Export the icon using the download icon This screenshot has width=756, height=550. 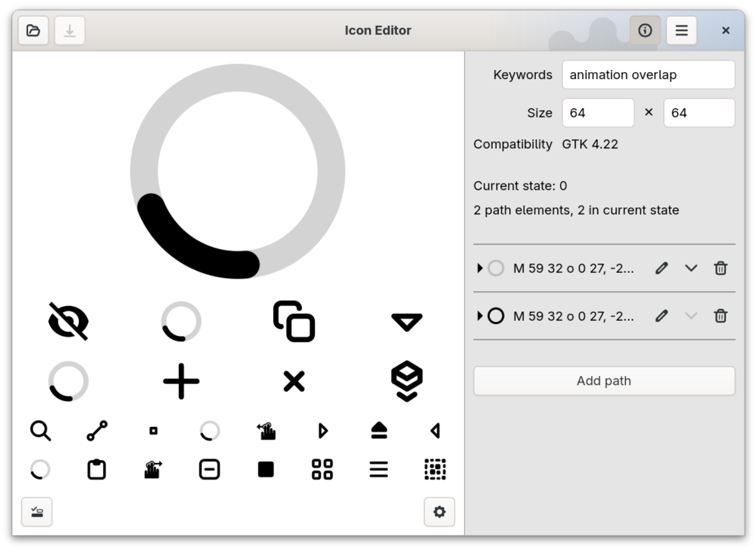(x=69, y=30)
